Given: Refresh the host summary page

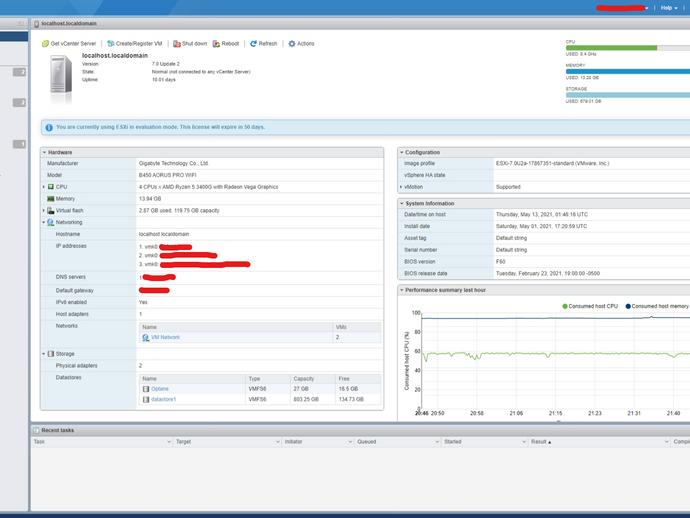Looking at the screenshot, I should pos(264,44).
